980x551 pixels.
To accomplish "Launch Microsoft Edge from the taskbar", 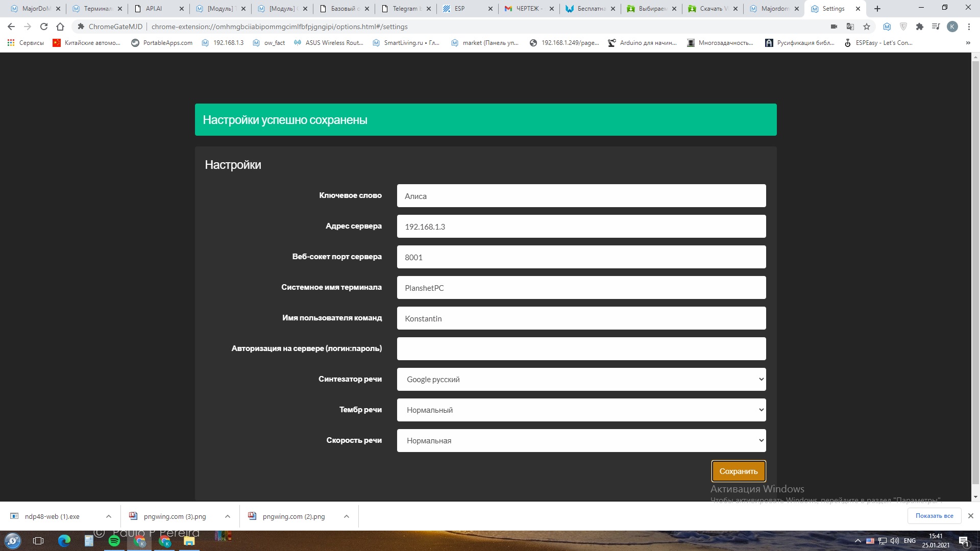I will [x=64, y=541].
